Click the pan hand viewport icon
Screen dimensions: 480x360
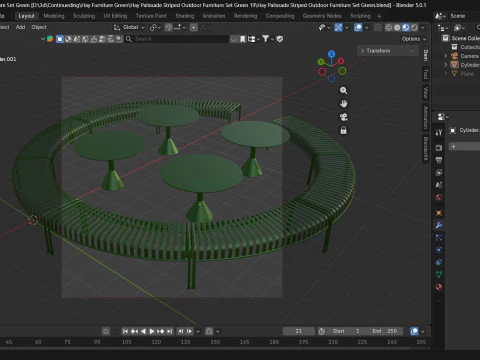click(x=343, y=104)
